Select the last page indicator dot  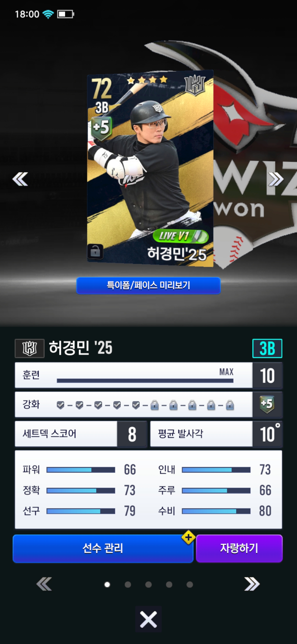(x=190, y=584)
